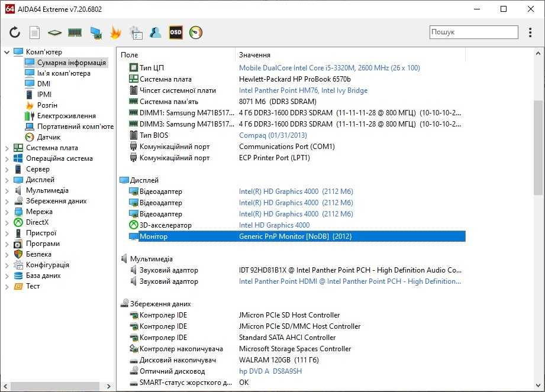The height and width of the screenshot is (392, 545).
Task: Select the highlighted Монітор row
Action: coord(297,237)
